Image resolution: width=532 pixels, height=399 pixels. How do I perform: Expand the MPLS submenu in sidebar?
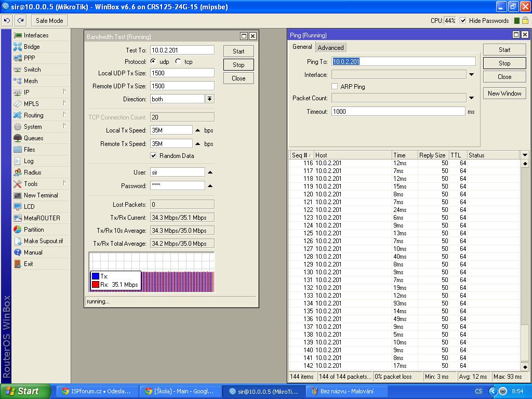(x=64, y=103)
